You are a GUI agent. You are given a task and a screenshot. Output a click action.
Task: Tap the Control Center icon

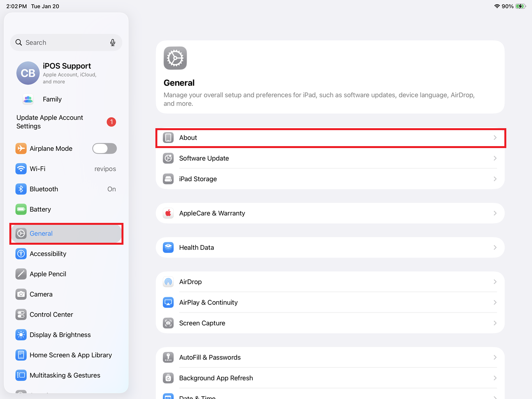[x=21, y=314]
